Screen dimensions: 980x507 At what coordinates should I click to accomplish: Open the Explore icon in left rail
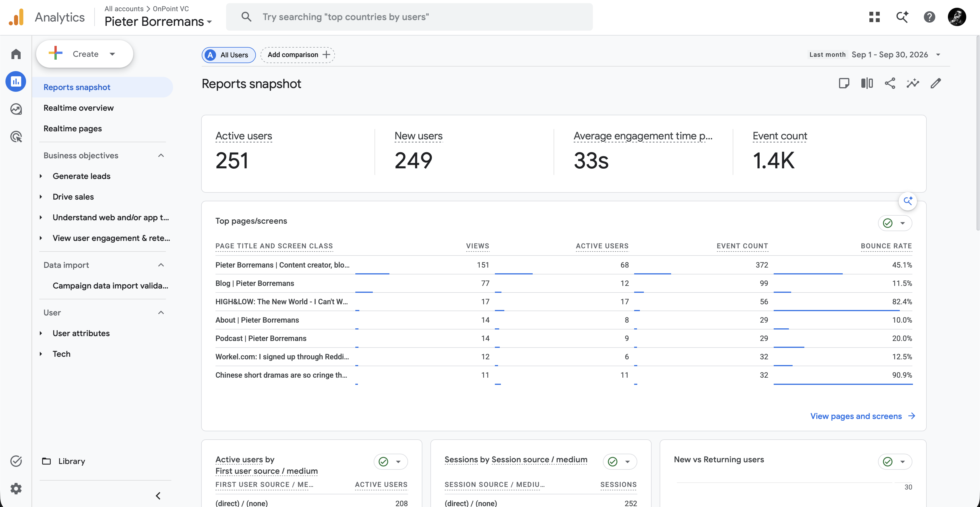click(16, 109)
